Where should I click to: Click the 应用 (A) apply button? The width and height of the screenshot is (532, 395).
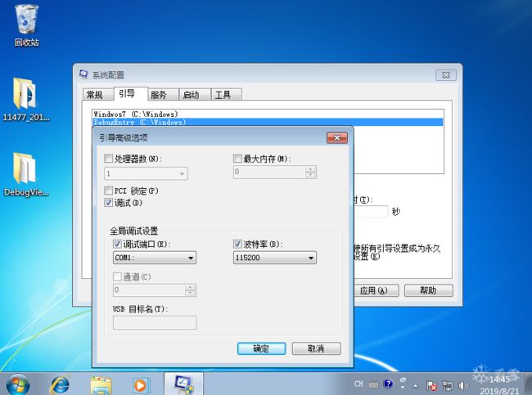[x=376, y=290]
